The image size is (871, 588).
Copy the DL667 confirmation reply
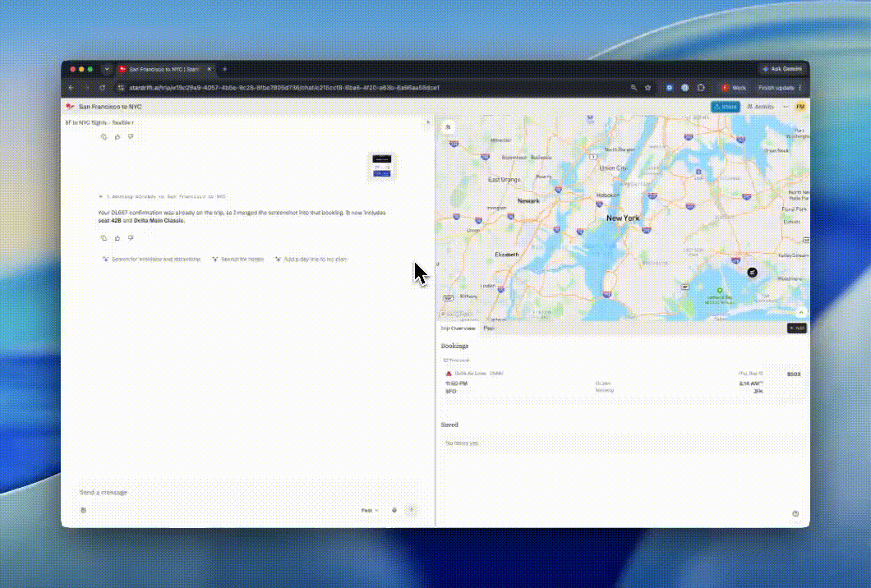click(x=104, y=237)
